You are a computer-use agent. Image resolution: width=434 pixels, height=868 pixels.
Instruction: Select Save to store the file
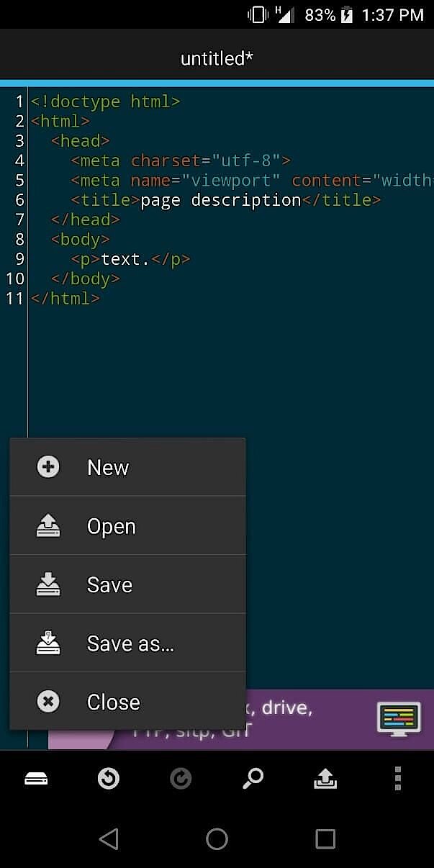pos(109,584)
